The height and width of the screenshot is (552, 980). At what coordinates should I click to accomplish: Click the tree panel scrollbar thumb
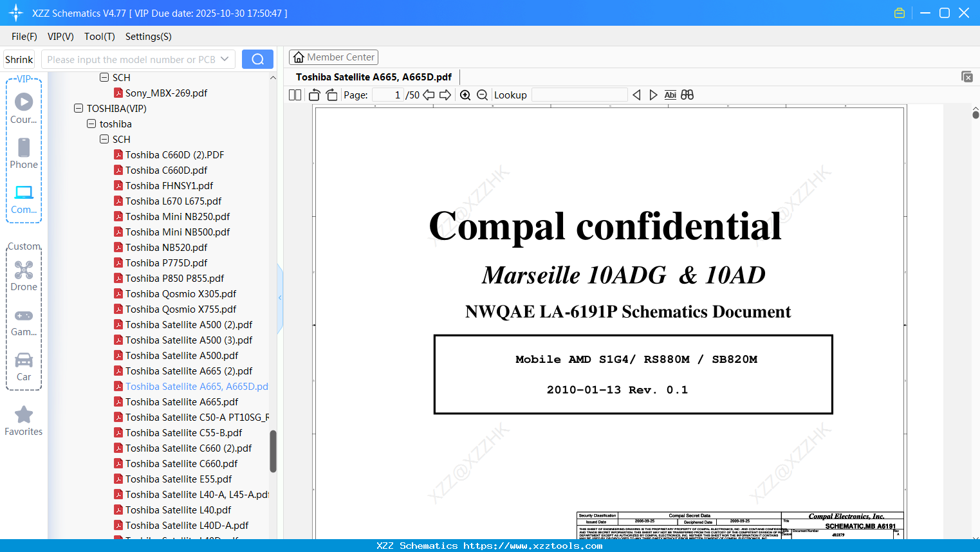click(273, 451)
